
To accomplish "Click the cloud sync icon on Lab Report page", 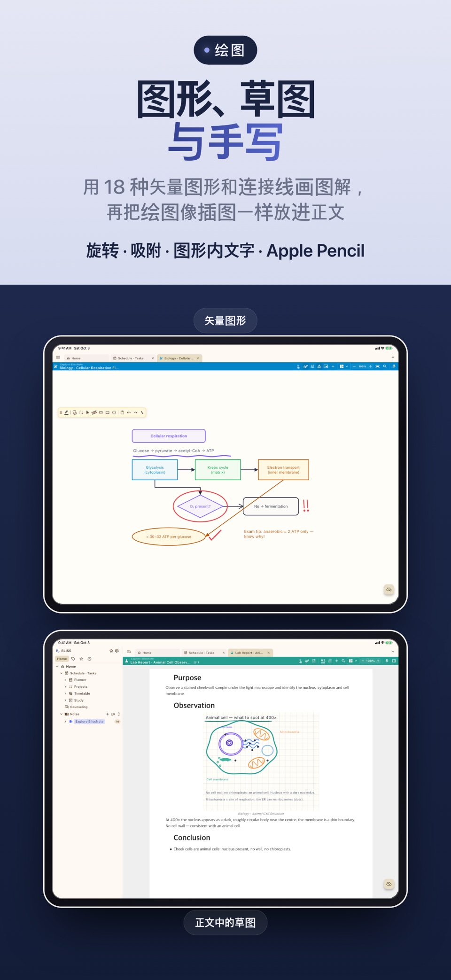I will [389, 884].
